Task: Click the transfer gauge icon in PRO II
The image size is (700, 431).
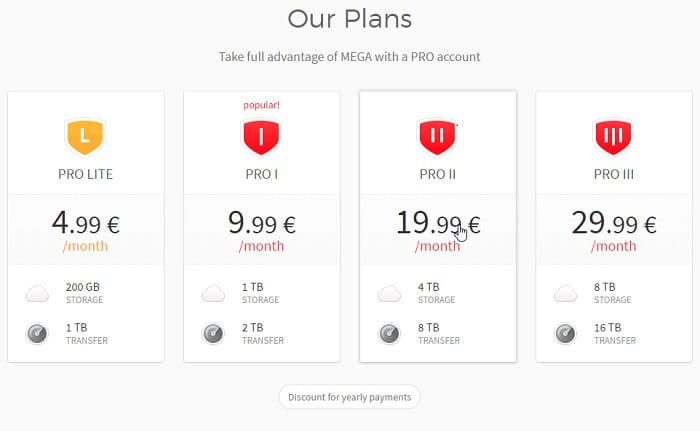Action: click(389, 334)
